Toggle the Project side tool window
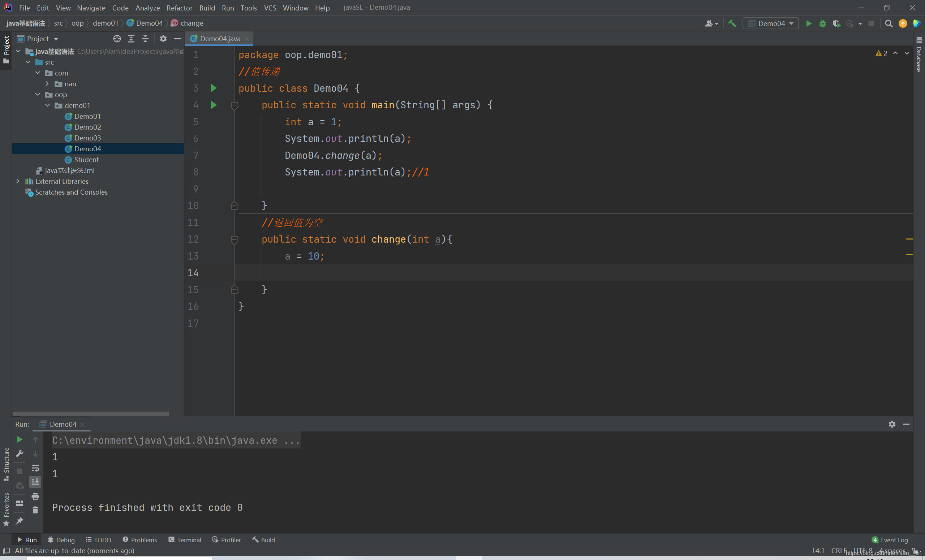Image resolution: width=925 pixels, height=560 pixels. click(x=6, y=49)
